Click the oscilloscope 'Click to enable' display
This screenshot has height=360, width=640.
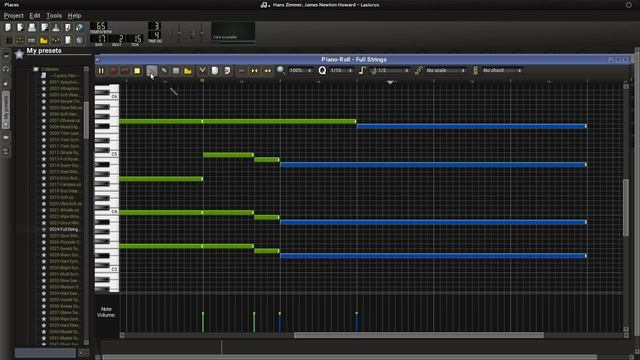point(233,32)
